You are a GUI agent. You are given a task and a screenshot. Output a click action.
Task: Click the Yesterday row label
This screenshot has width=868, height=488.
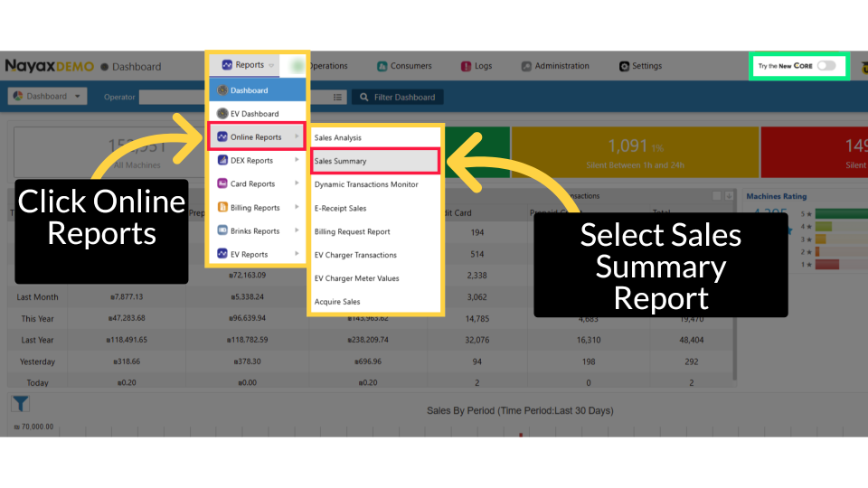37,361
